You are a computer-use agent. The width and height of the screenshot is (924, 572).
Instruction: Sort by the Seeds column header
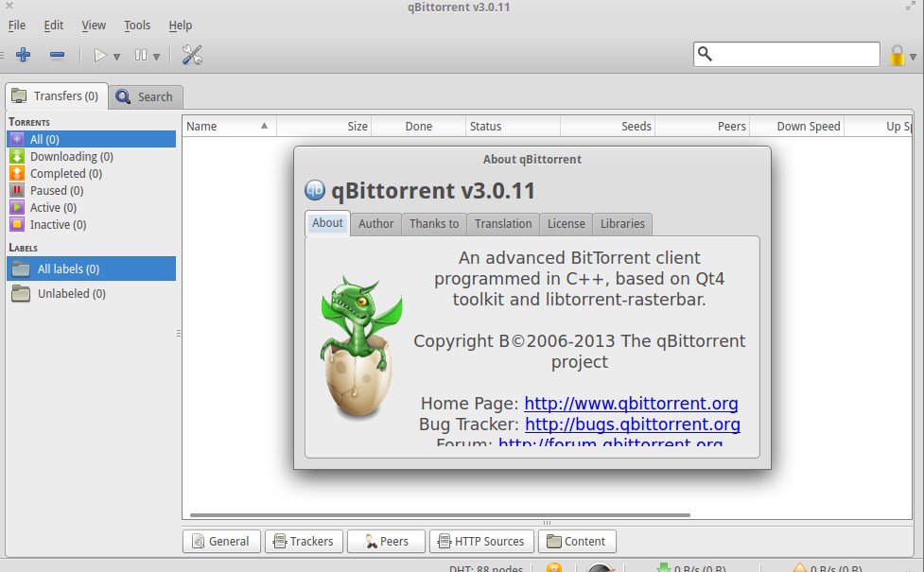[607, 126]
